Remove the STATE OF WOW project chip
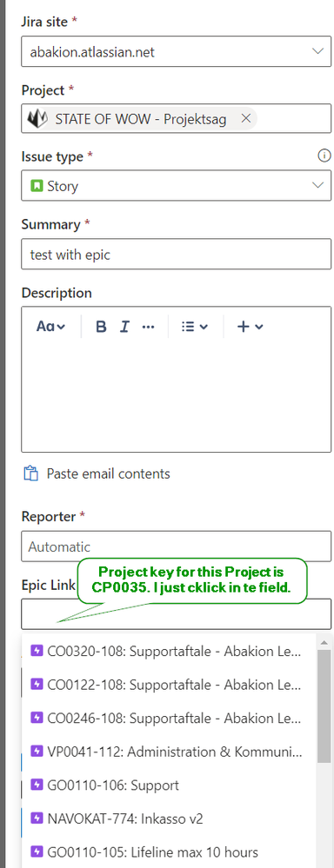This screenshot has width=334, height=868. click(x=246, y=118)
